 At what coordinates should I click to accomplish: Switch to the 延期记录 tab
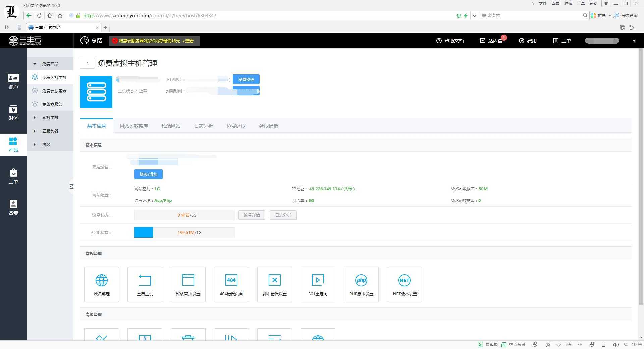pyautogui.click(x=269, y=126)
